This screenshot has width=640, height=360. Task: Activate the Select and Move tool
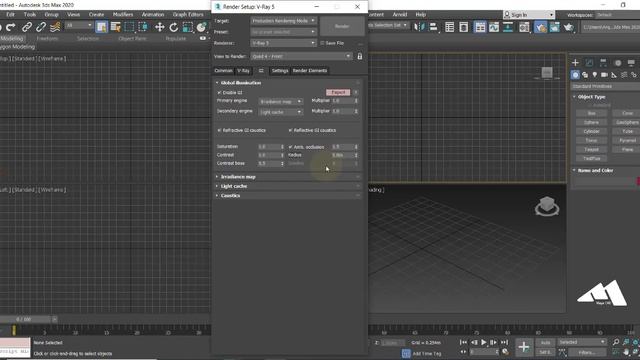(x=160, y=27)
